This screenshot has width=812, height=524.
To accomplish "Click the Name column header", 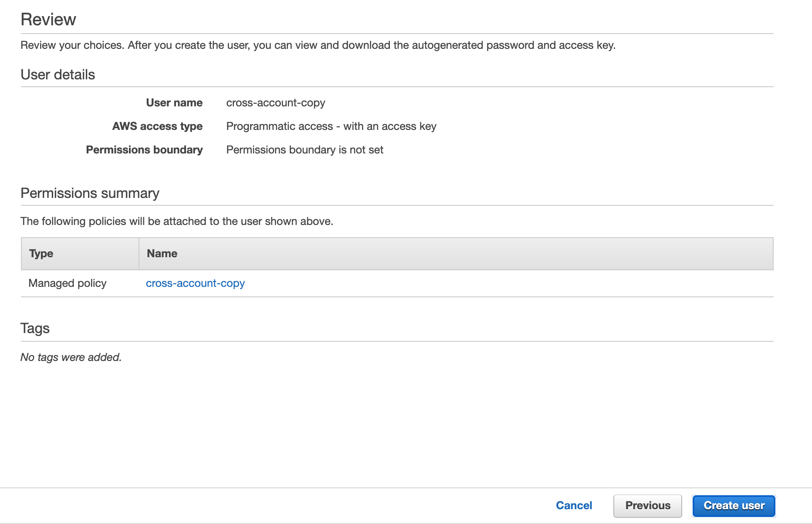I will (162, 254).
